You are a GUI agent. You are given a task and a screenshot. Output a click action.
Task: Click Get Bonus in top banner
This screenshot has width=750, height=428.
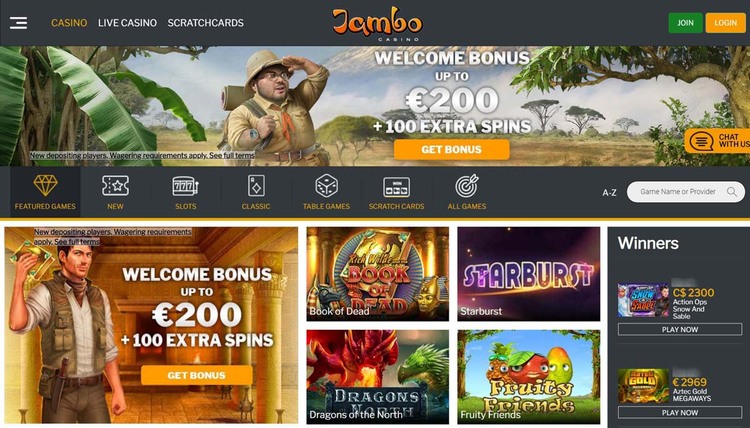(452, 150)
